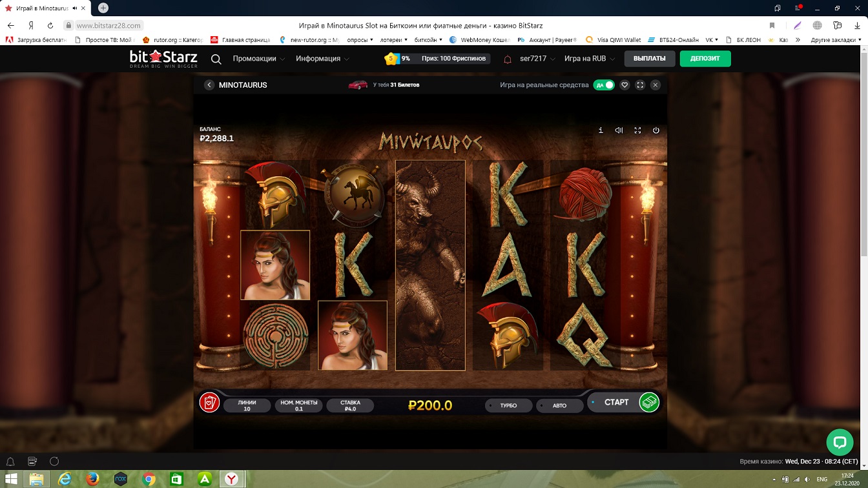
Task: Open the Игра на RUB currency dropdown
Action: pos(590,59)
